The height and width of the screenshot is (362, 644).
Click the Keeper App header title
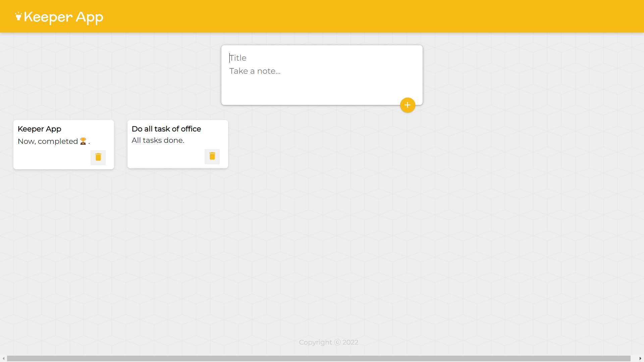coord(63,17)
